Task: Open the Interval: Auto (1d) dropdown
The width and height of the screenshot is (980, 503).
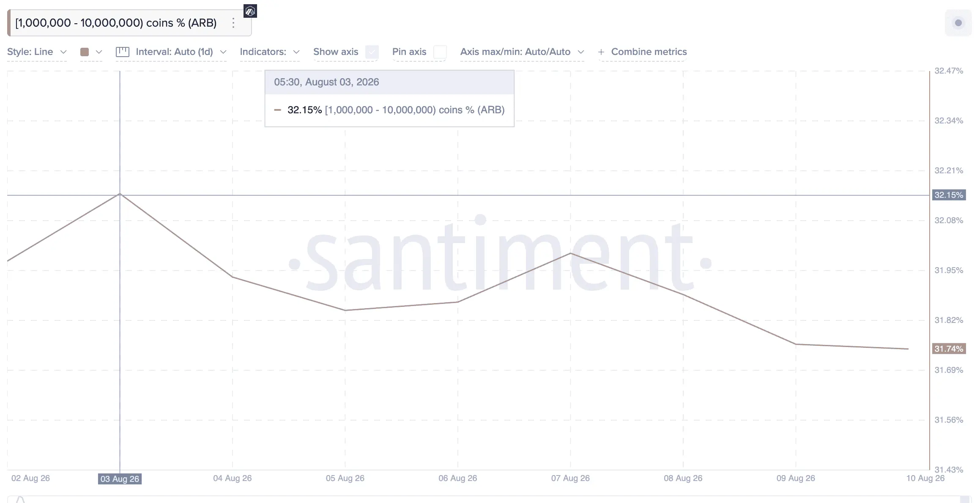Action: pyautogui.click(x=181, y=52)
